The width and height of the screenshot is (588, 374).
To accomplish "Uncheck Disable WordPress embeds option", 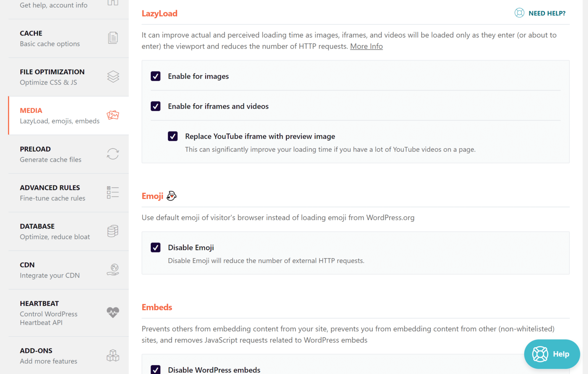I will (x=155, y=369).
